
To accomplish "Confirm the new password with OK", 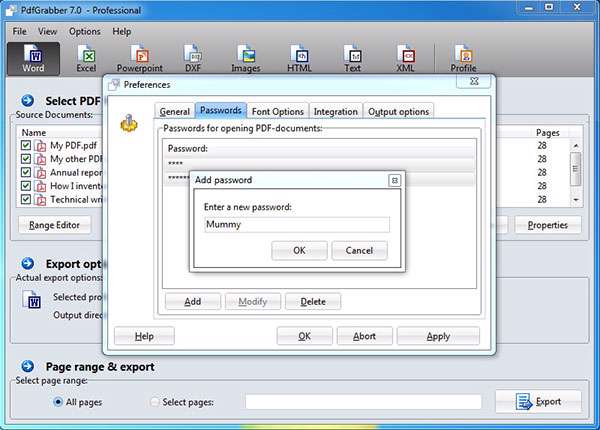I will click(x=299, y=250).
